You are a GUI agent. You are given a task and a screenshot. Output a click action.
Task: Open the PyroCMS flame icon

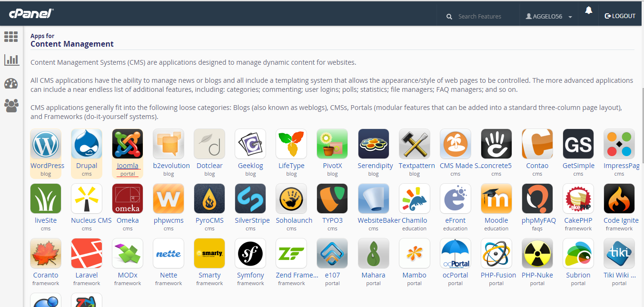click(209, 198)
